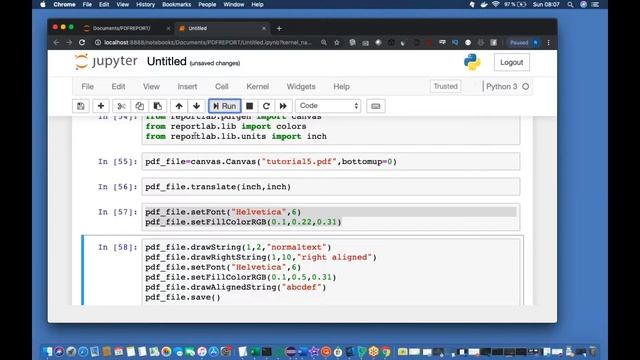Viewport: 640px width, 360px height.
Task: Open the Widgets menu
Action: click(x=301, y=87)
